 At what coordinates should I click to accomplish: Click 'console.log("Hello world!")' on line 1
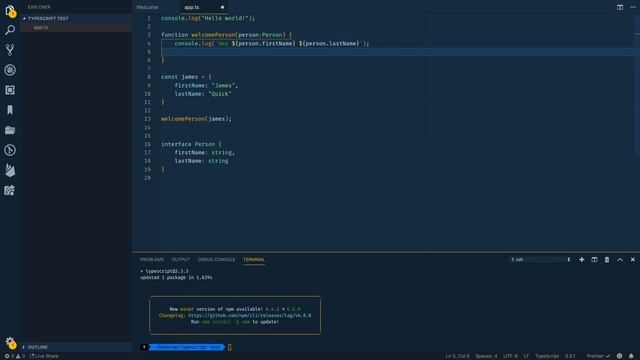click(208, 18)
